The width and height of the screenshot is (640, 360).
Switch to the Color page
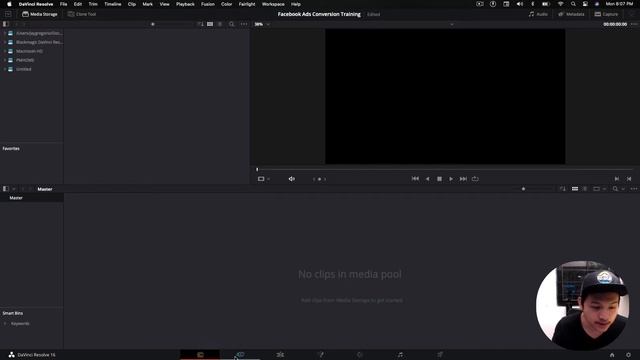(360, 355)
